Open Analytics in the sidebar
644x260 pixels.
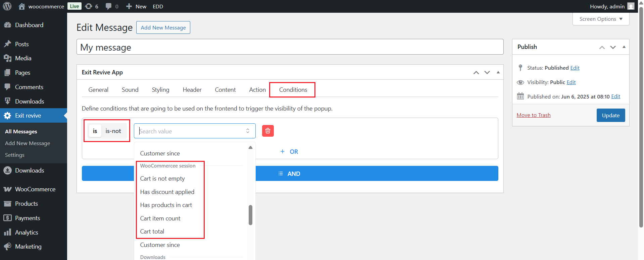tap(26, 232)
